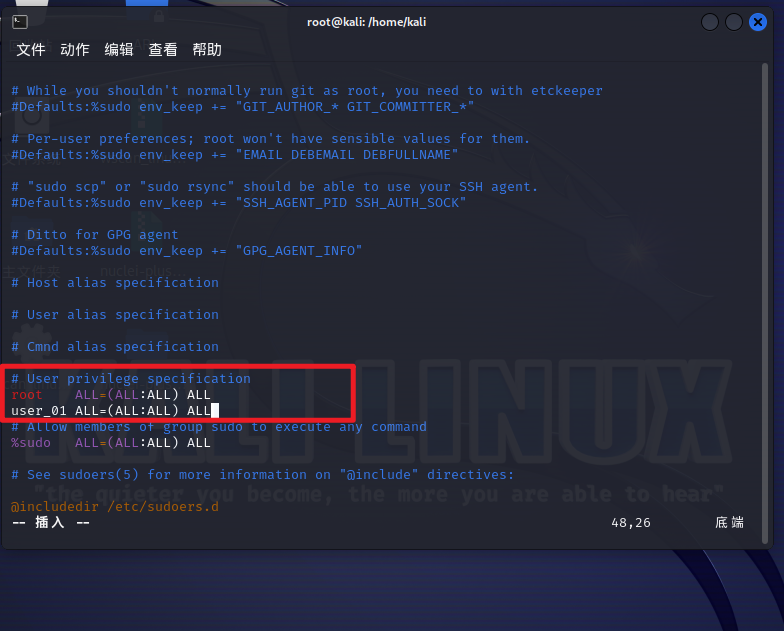Click the '# User privilege specification' comment
Screen dimensions: 784x631
(131, 378)
